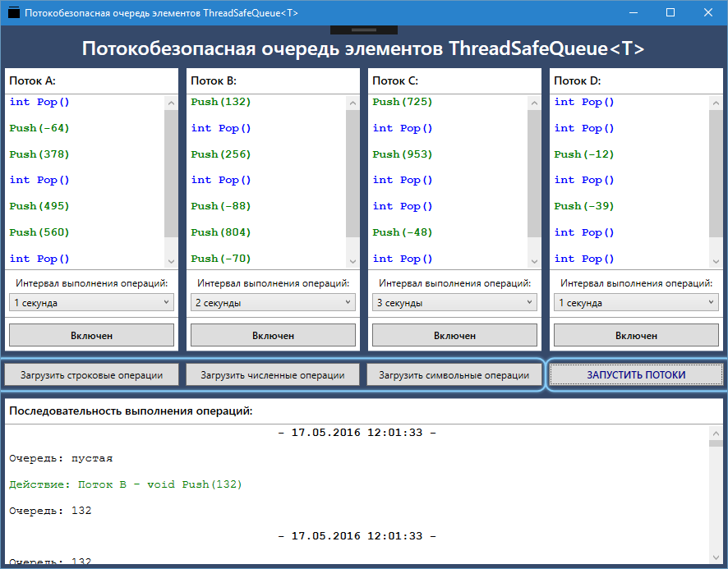Select Push(725) in Поток C list
This screenshot has width=728, height=569.
[x=403, y=102]
